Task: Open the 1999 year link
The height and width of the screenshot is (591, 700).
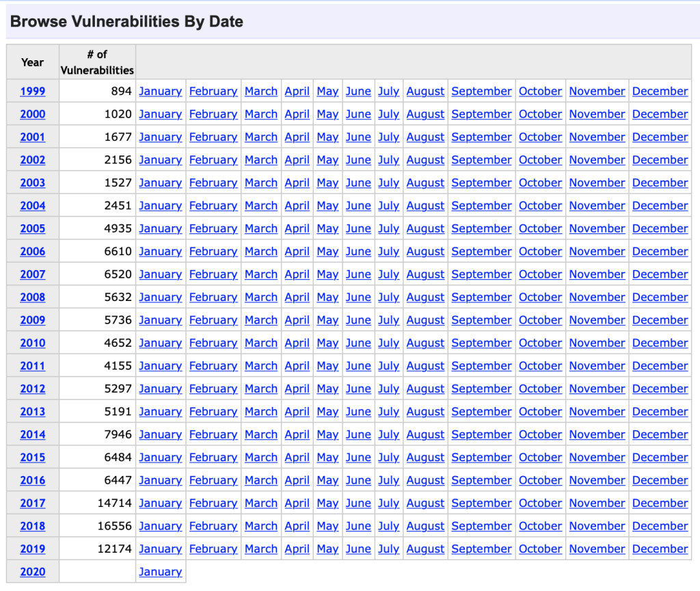Action: click(33, 91)
